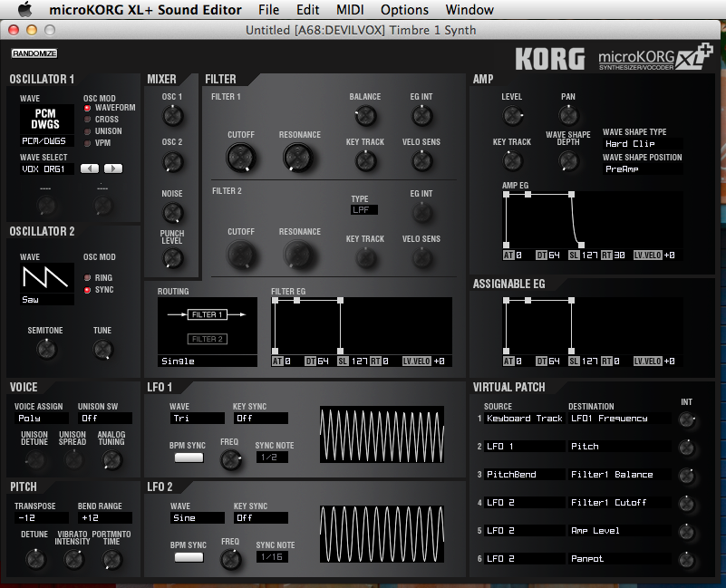Click the Assignable EG envelope graph
Image resolution: width=726 pixels, height=588 pixels.
point(593,326)
